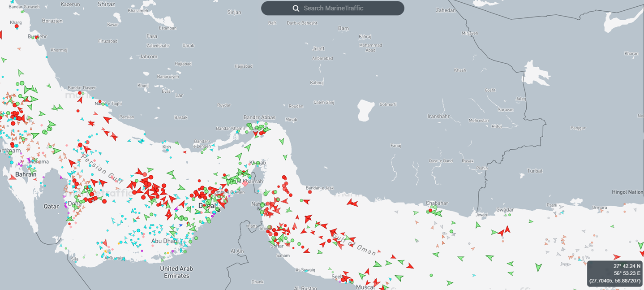Click the Bandar Abbas city label
This screenshot has height=290, width=644.
pos(259,117)
